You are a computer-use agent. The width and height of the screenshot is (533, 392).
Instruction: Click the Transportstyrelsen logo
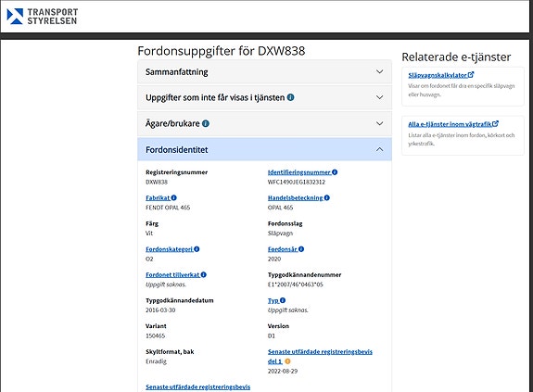pyautogui.click(x=43, y=17)
